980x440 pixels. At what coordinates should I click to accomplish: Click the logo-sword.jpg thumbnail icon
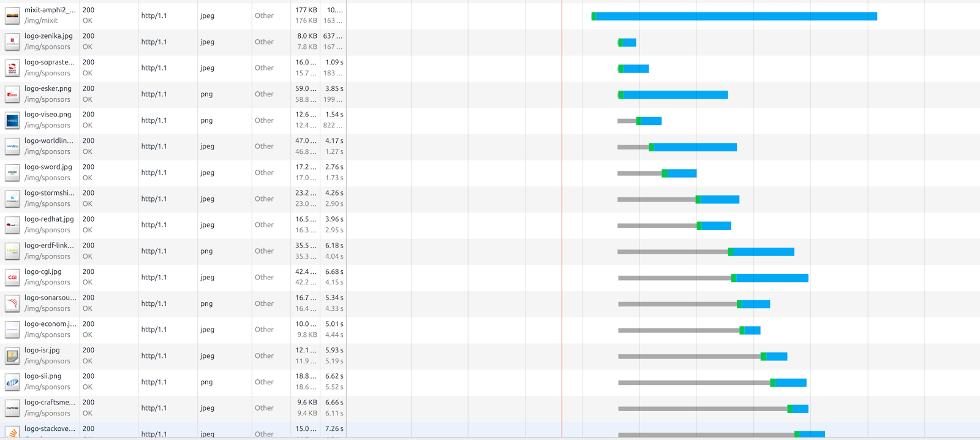click(12, 173)
